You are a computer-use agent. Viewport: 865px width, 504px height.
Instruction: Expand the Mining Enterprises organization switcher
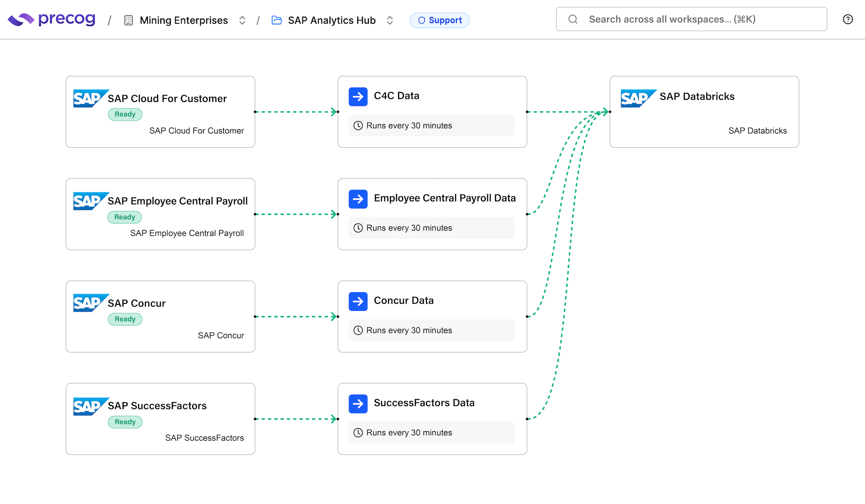tap(242, 20)
